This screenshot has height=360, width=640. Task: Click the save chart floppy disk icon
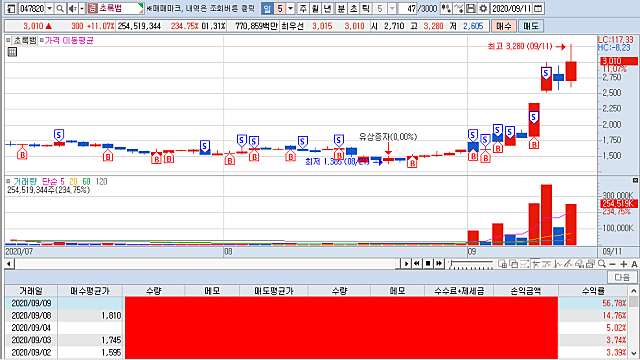pyautogui.click(x=471, y=8)
